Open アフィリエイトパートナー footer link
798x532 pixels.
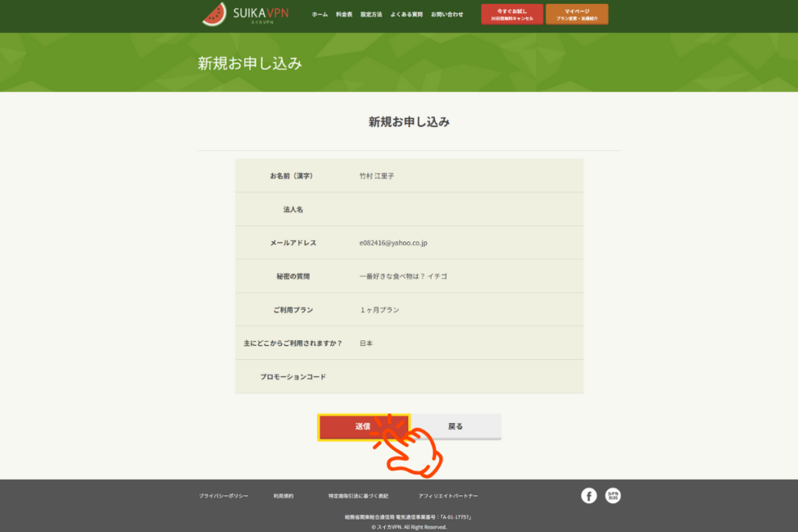448,496
